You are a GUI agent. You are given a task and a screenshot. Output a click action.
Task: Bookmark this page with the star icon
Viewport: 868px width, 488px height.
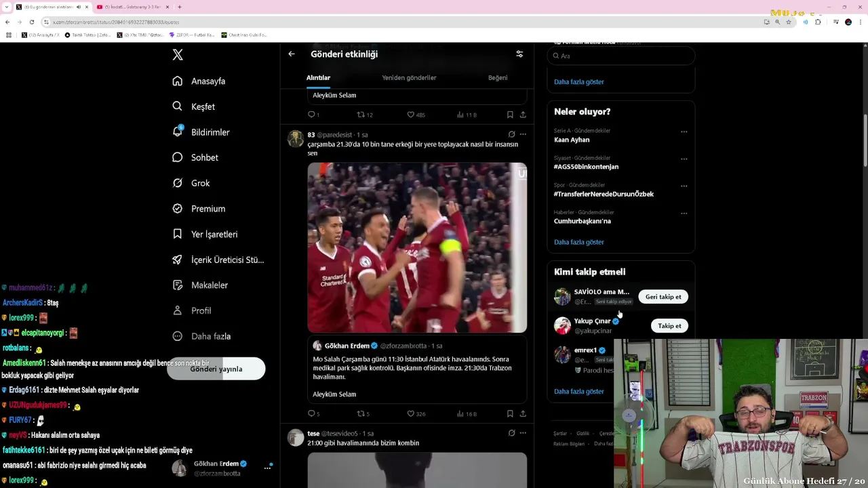click(x=788, y=22)
